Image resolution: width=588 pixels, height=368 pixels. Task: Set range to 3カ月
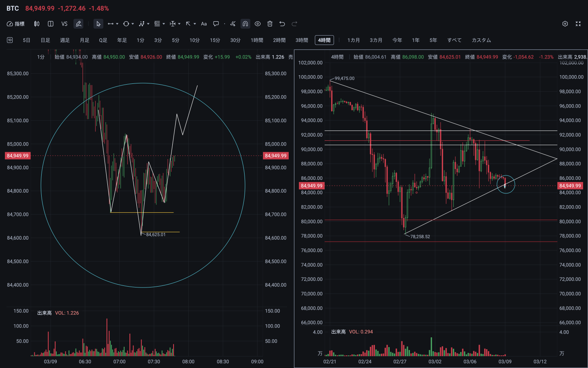[x=376, y=40]
